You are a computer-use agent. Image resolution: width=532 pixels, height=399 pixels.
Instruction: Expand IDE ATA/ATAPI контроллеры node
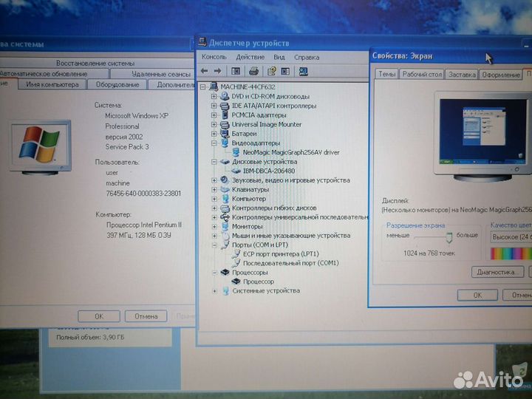click(214, 106)
